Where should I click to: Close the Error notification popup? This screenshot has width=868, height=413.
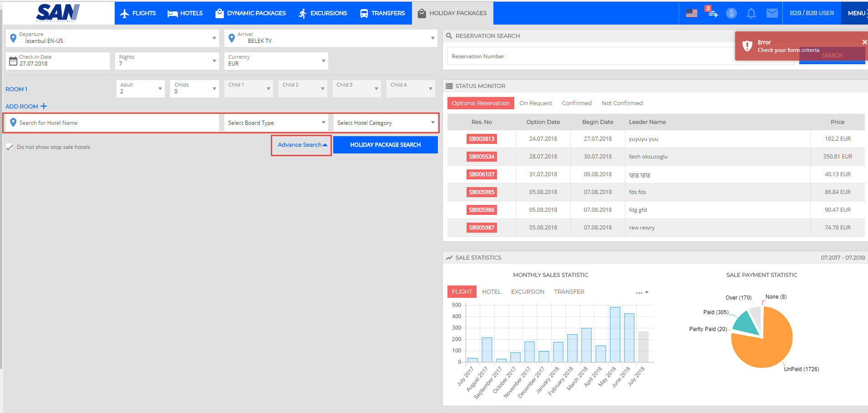[x=864, y=42]
